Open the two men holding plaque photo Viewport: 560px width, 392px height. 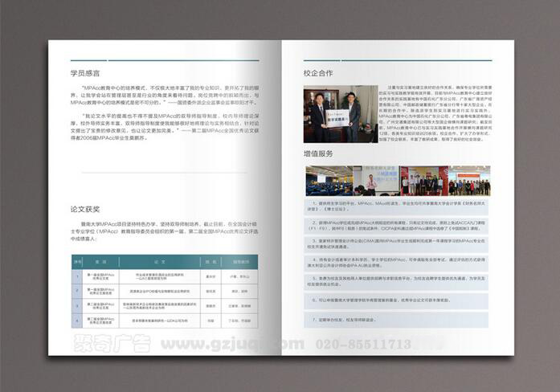(x=329, y=114)
